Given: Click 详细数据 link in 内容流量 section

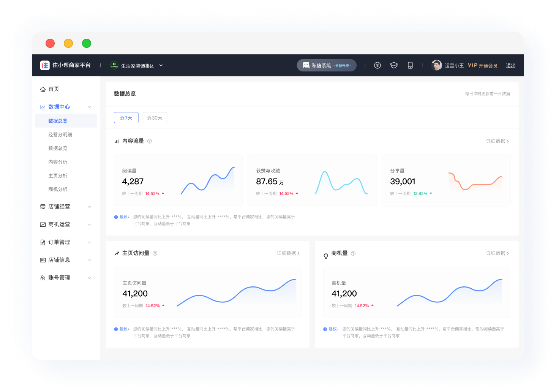Looking at the screenshot, I should click(497, 141).
